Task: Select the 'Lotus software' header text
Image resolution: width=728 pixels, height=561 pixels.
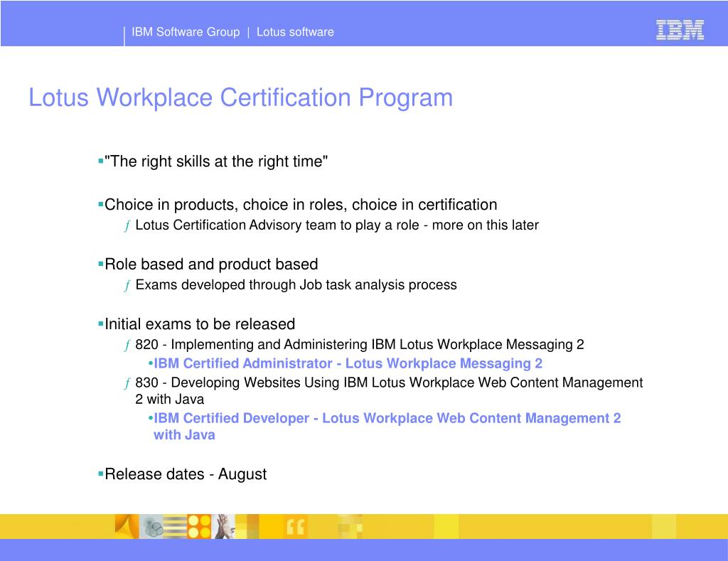Action: coord(295,32)
